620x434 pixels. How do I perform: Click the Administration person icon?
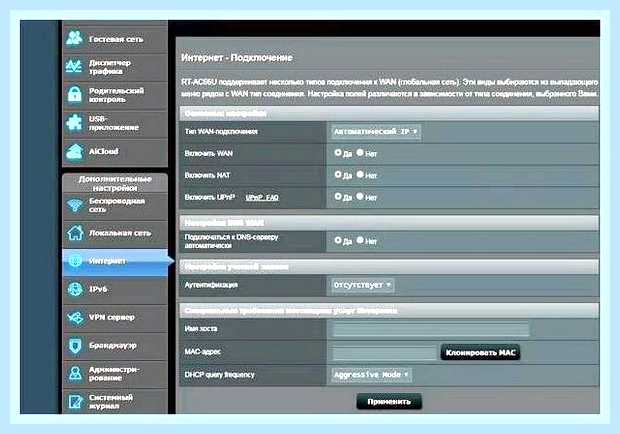tap(74, 374)
